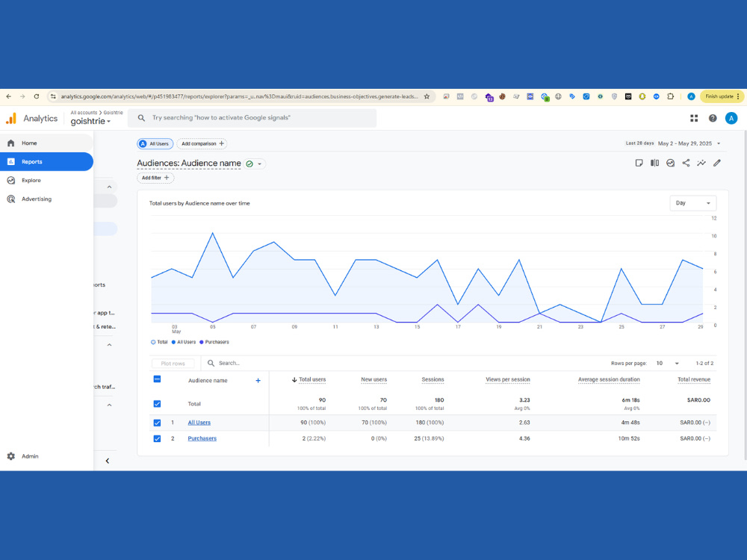Click the 25 (13.89%) sessions cell
This screenshot has width=747, height=560.
pyautogui.click(x=429, y=438)
